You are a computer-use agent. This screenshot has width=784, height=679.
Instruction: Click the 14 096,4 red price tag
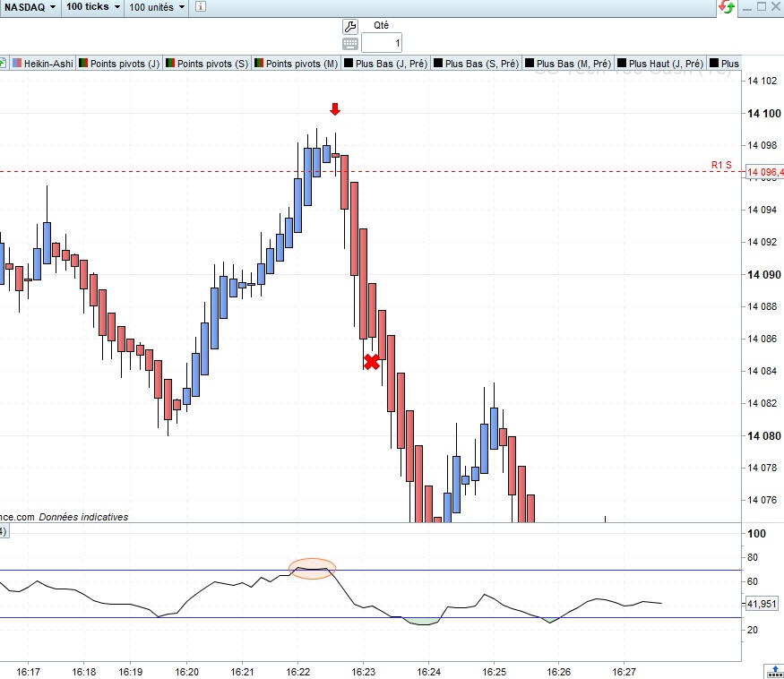pyautogui.click(x=764, y=172)
